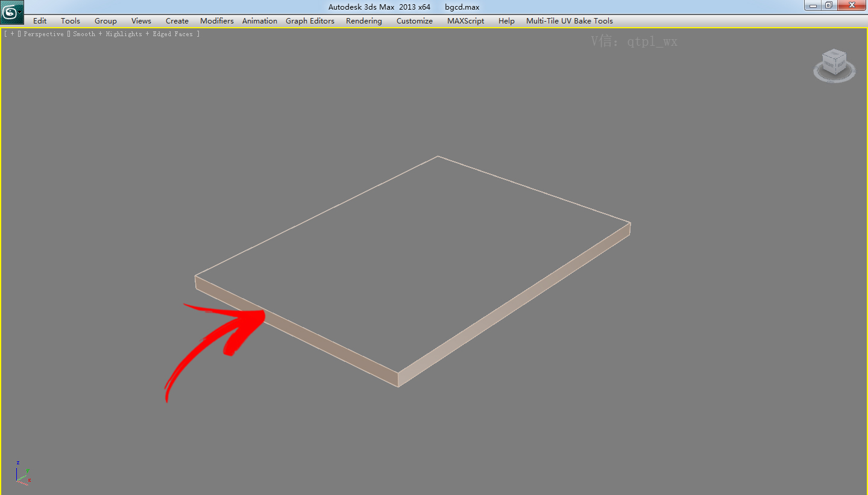
Task: Click the Perspective viewport label
Action: coord(43,34)
